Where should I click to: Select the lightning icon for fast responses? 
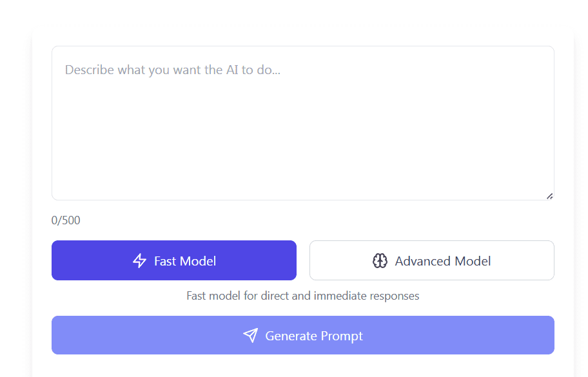pos(139,260)
